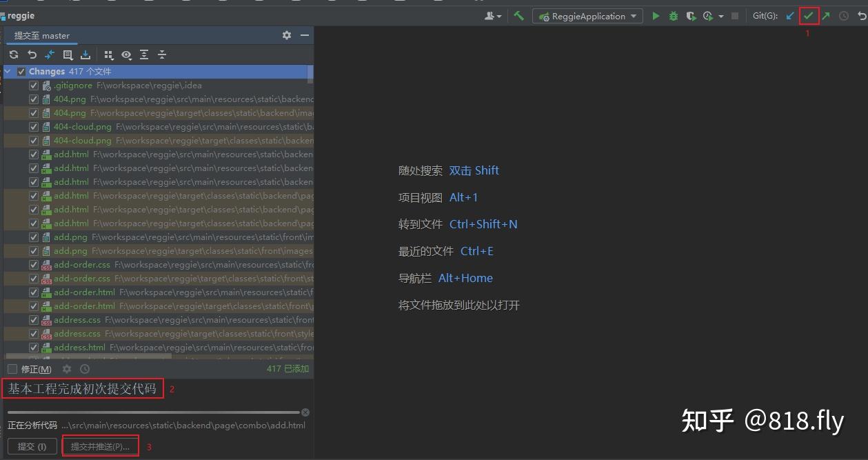The height and width of the screenshot is (460, 868).
Task: Open commit message history clock icon
Action: (x=85, y=369)
